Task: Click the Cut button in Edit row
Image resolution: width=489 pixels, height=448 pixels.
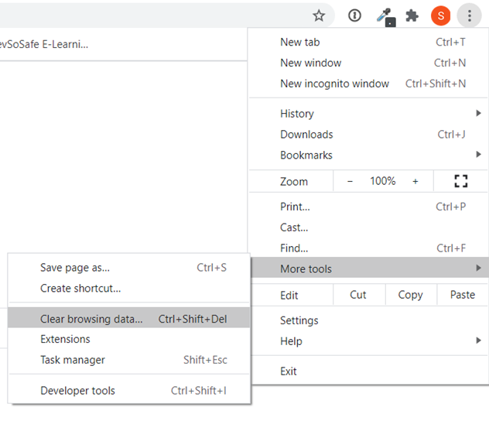Action: [358, 295]
